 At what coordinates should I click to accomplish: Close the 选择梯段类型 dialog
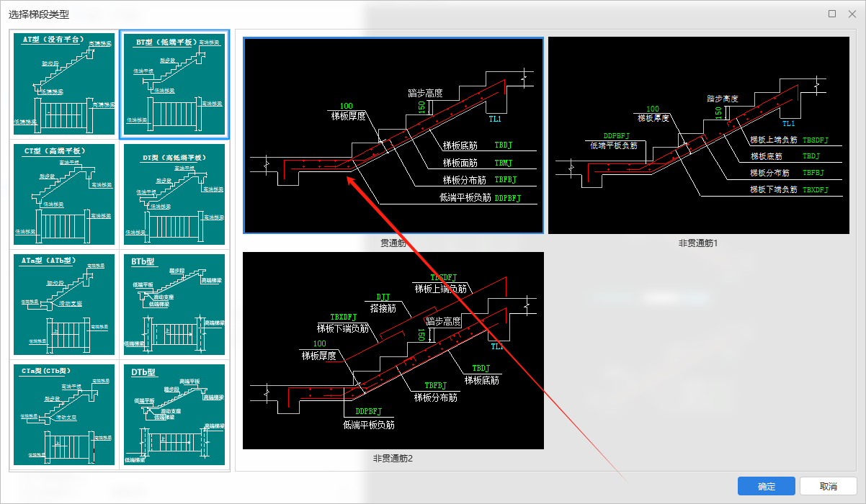click(852, 13)
